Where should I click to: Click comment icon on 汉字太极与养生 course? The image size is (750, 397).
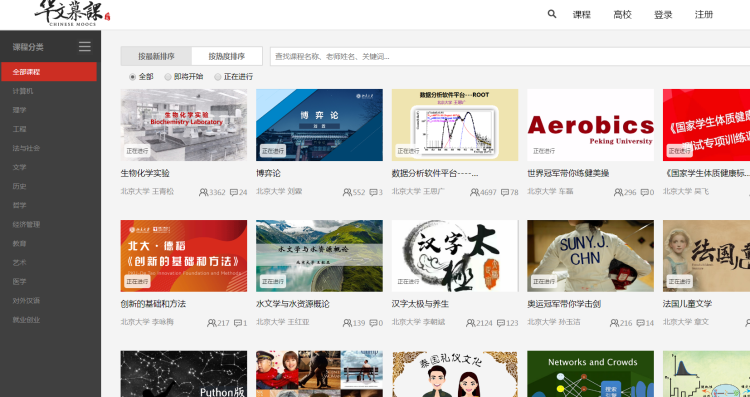(x=501, y=323)
